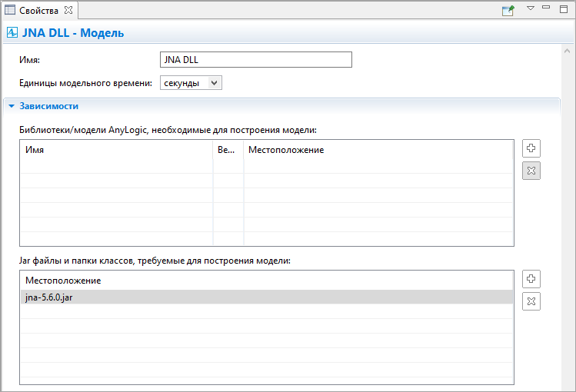The height and width of the screenshot is (392, 576).
Task: Click the Единицы модельного времени label
Action: coord(85,83)
